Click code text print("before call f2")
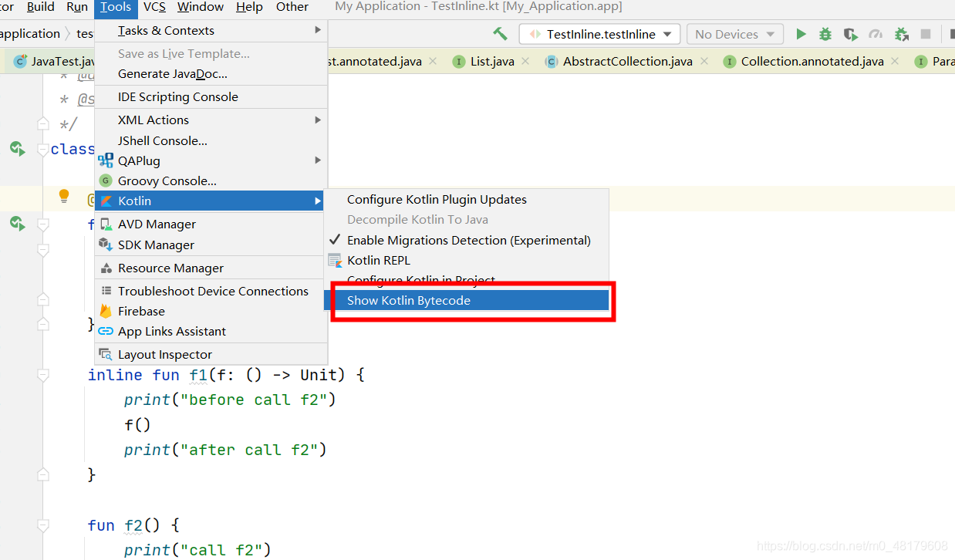 230,400
